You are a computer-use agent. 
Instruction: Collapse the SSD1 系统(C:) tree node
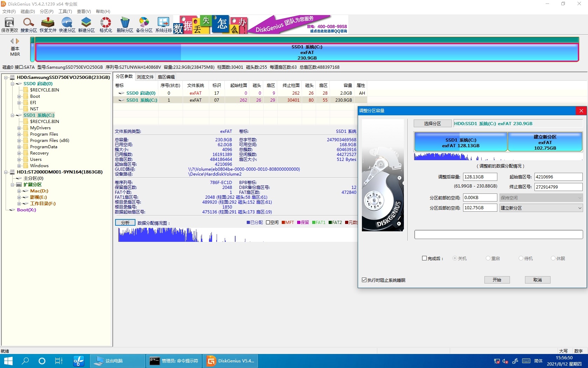coord(12,115)
